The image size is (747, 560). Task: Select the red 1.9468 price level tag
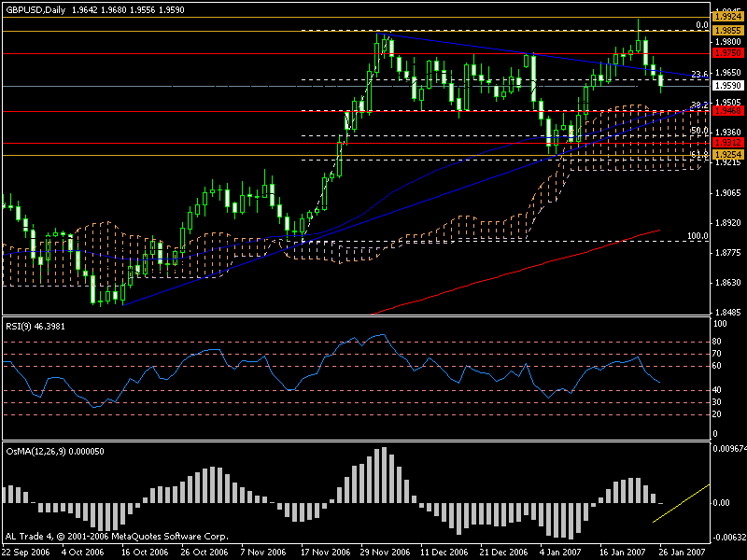[x=727, y=111]
